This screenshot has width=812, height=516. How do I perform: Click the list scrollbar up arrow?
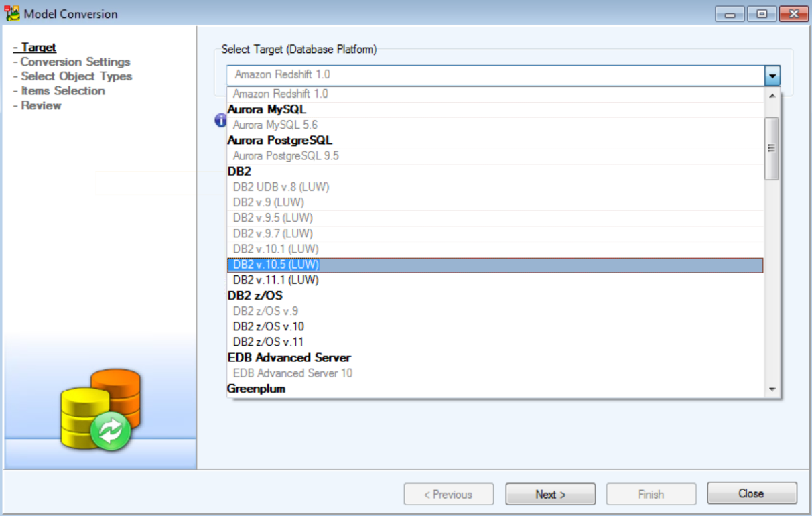click(772, 95)
